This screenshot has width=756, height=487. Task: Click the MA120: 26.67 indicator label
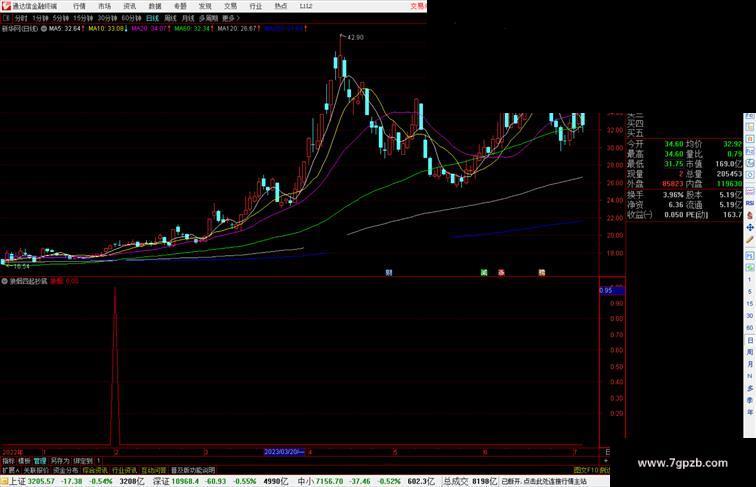click(x=237, y=29)
